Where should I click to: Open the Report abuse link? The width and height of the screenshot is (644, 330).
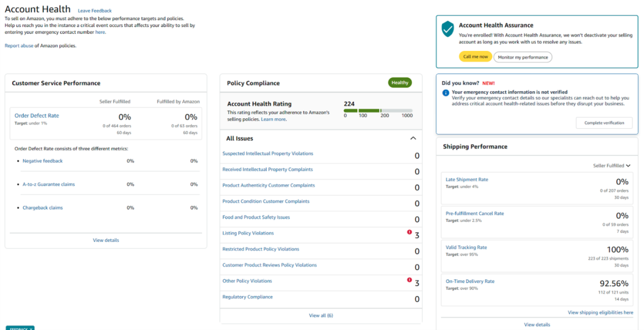[x=19, y=45]
